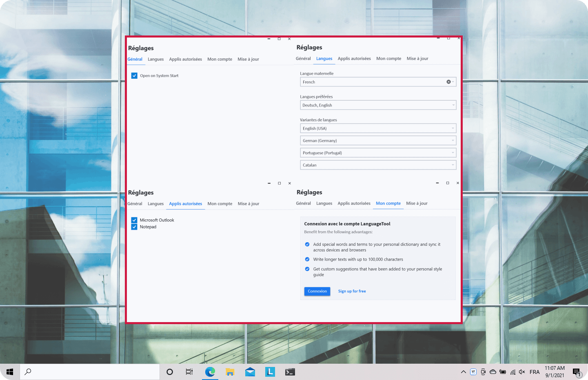Select Général tab in the Langue maternelle window

click(x=303, y=59)
